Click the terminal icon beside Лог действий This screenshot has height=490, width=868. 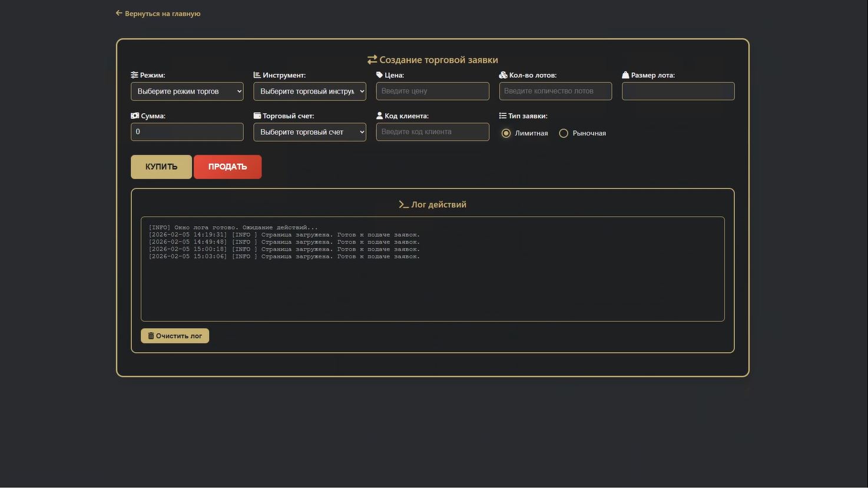pyautogui.click(x=403, y=205)
